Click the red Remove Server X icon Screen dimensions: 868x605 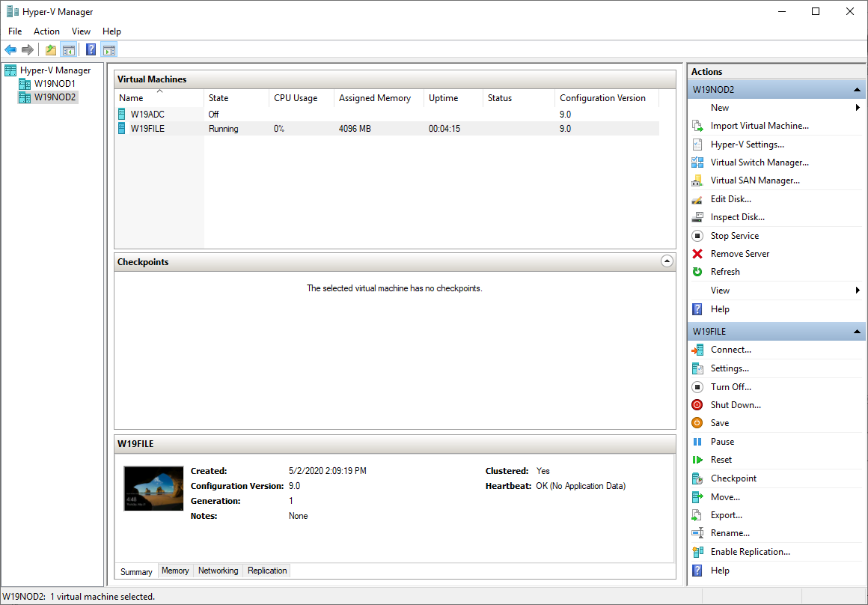point(697,254)
